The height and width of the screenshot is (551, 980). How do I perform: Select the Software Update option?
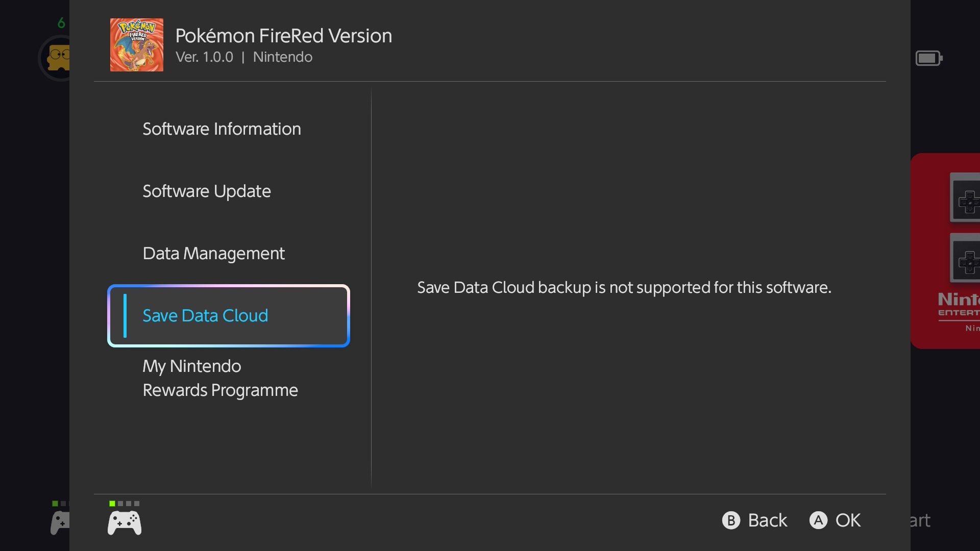(207, 191)
